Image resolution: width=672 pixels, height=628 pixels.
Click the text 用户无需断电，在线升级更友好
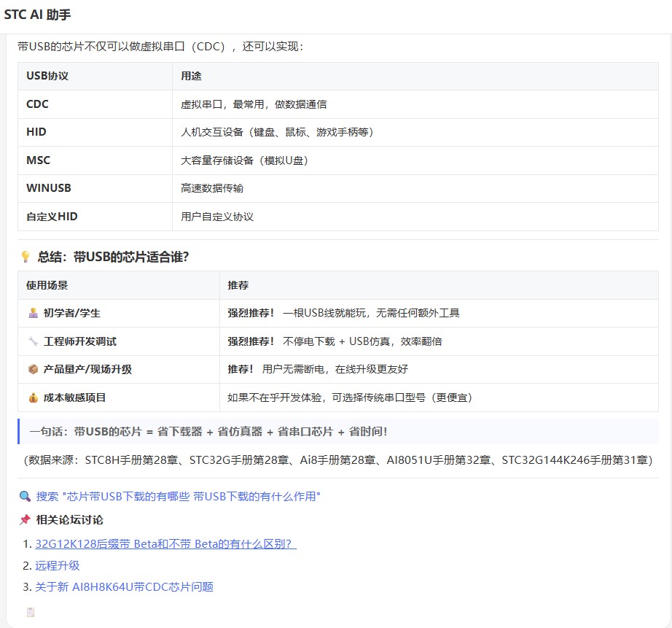pyautogui.click(x=335, y=369)
